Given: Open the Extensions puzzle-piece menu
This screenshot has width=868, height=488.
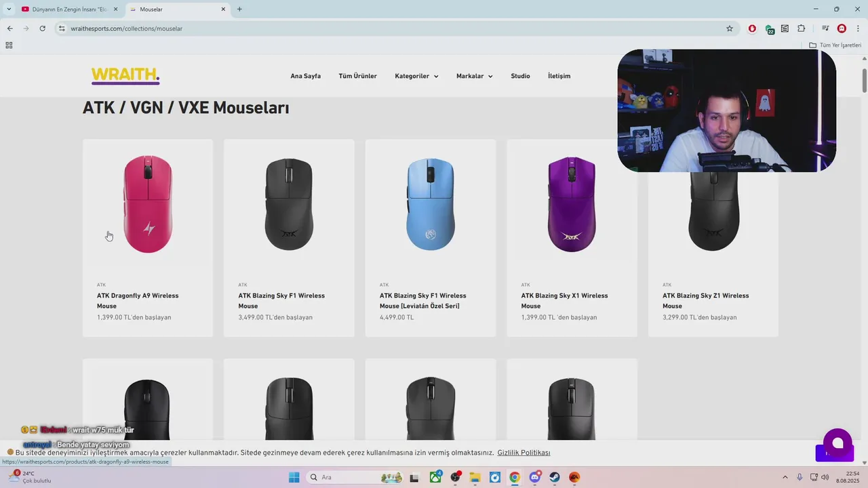Looking at the screenshot, I should (802, 28).
